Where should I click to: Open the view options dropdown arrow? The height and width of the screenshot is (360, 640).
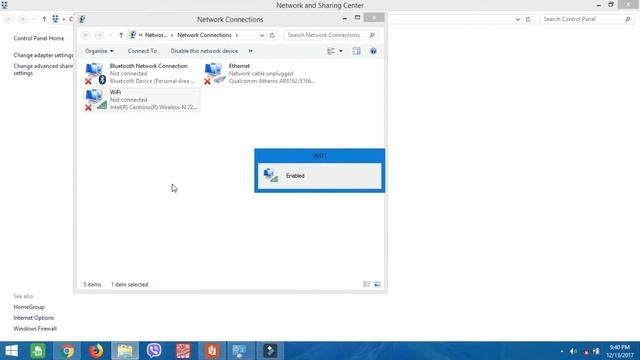pyautogui.click(x=341, y=51)
